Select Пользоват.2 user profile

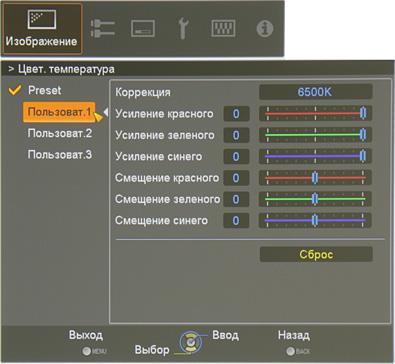click(60, 134)
